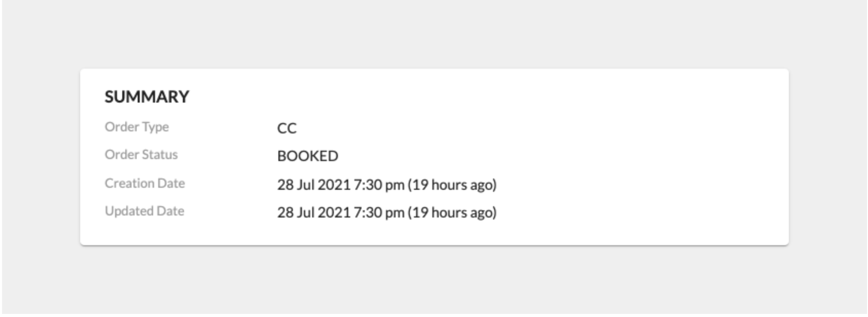Click "(19 hours ago)" in Creation Date row
Image resolution: width=868 pixels, height=317 pixels.
pyautogui.click(x=452, y=185)
